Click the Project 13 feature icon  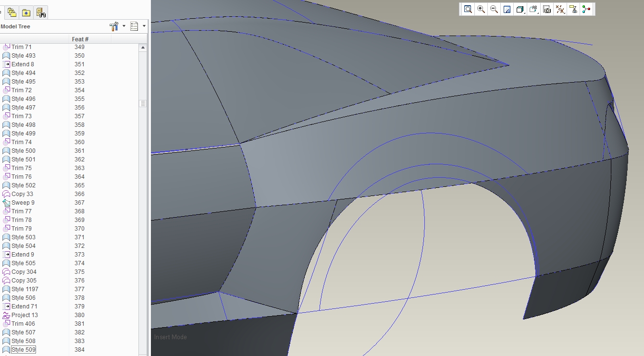click(x=6, y=315)
